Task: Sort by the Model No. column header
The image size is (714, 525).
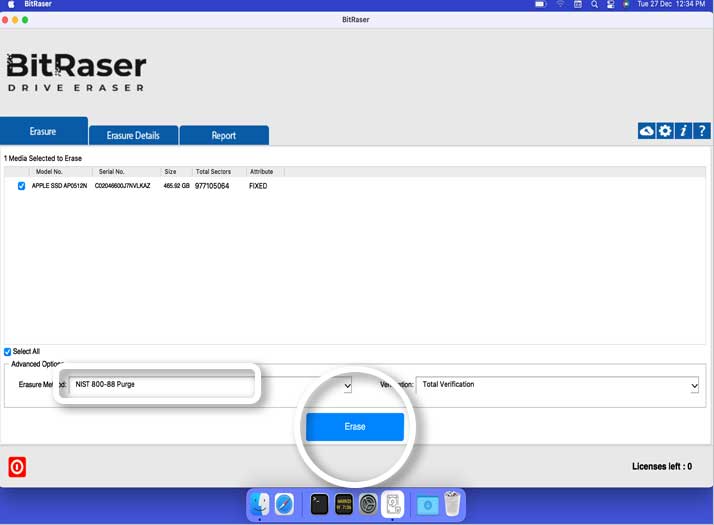Action: pyautogui.click(x=49, y=172)
